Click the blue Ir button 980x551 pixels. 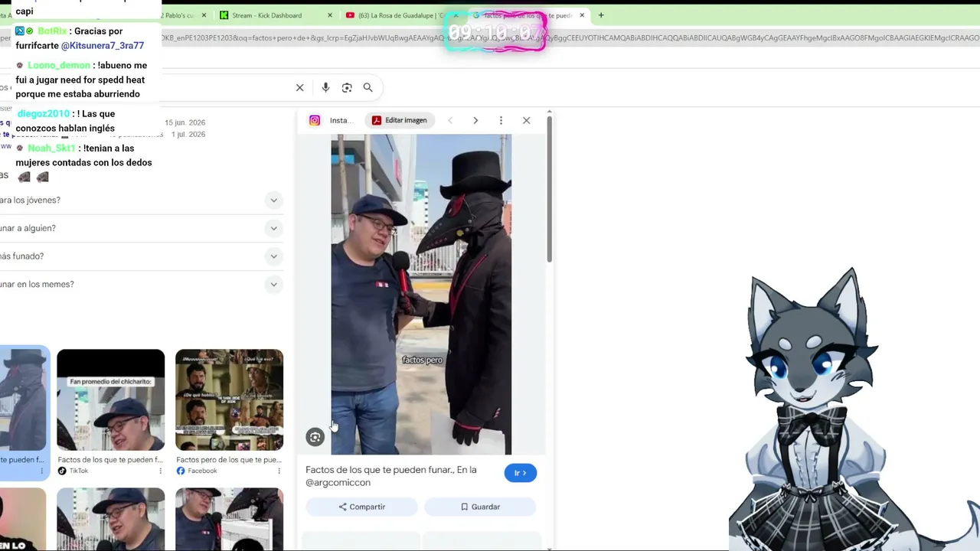pyautogui.click(x=521, y=473)
